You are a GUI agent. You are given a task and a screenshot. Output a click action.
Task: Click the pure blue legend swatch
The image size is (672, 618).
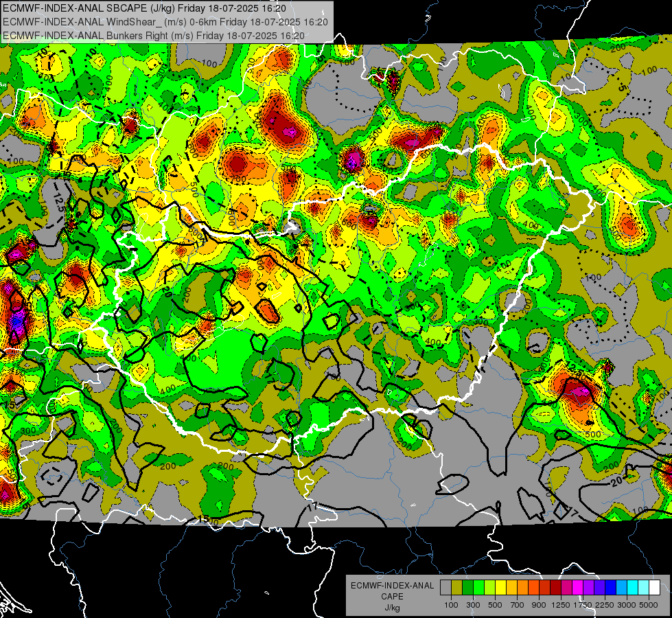611,588
